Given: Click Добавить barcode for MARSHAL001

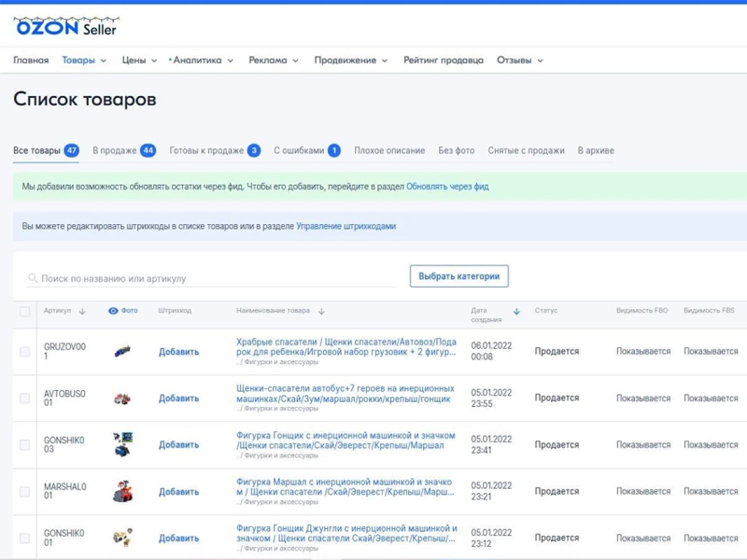Looking at the screenshot, I should (x=178, y=492).
